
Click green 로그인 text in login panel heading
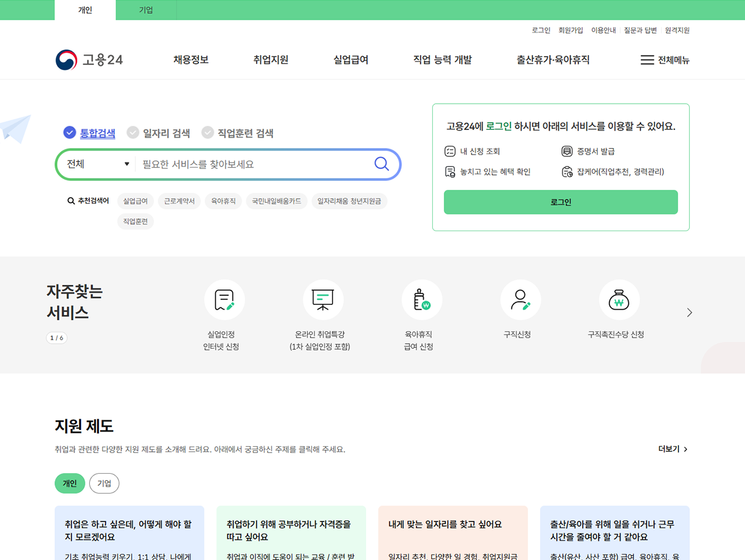click(x=499, y=126)
